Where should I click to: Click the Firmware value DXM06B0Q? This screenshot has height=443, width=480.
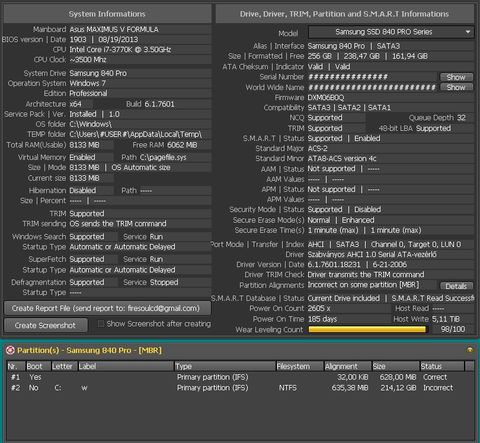(x=326, y=98)
